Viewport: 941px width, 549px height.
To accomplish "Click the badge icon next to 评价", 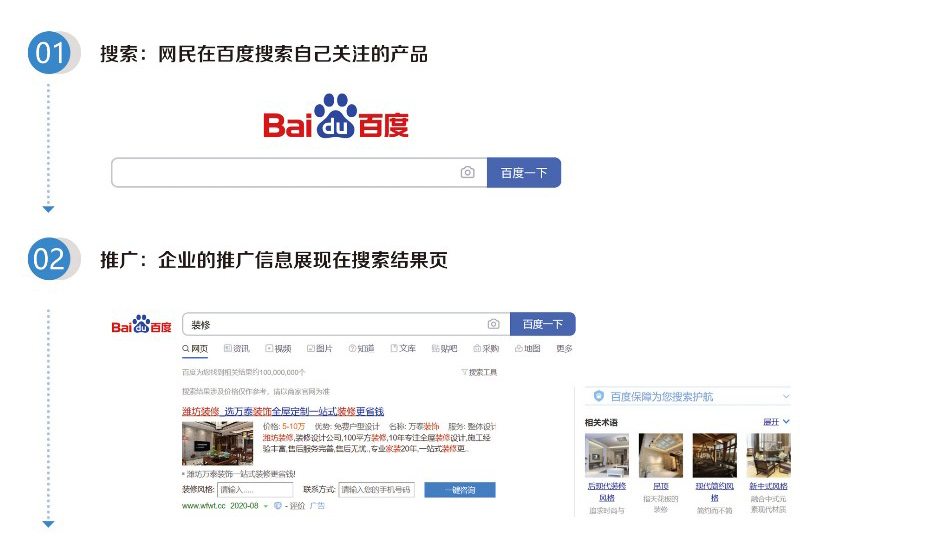I will pos(278,506).
